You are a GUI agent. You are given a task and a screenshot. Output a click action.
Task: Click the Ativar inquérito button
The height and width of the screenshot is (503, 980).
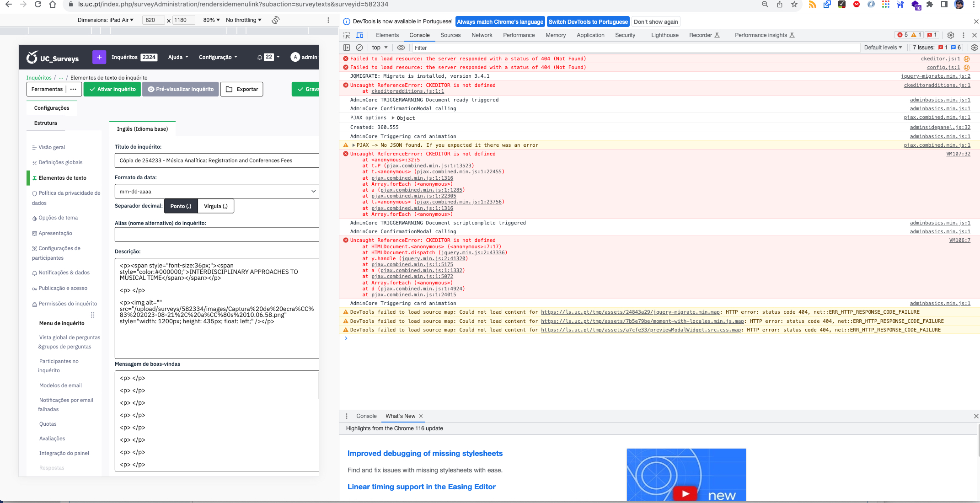tap(112, 89)
